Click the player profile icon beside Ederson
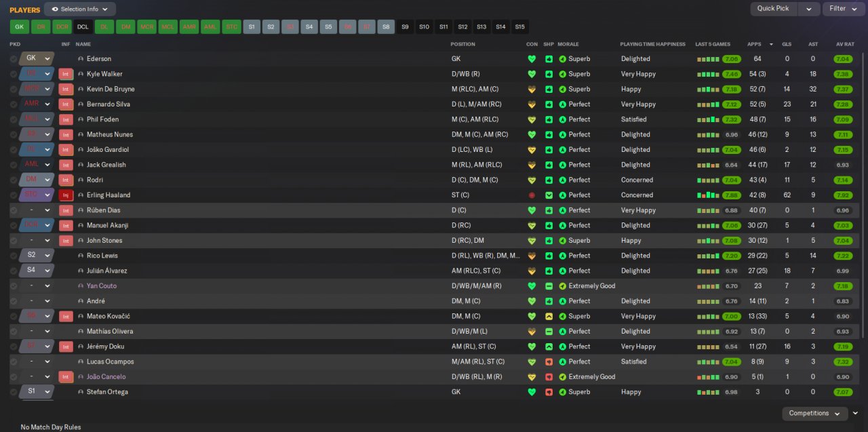Viewport: 868px width, 432px height. 81,59
